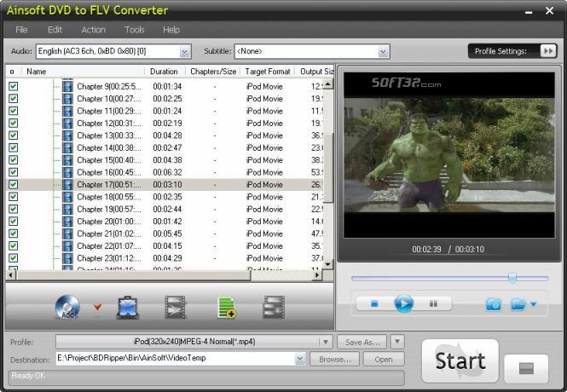The width and height of the screenshot is (567, 392).
Task: Click the horizontal scrollbar left arrow
Action: (x=11, y=275)
